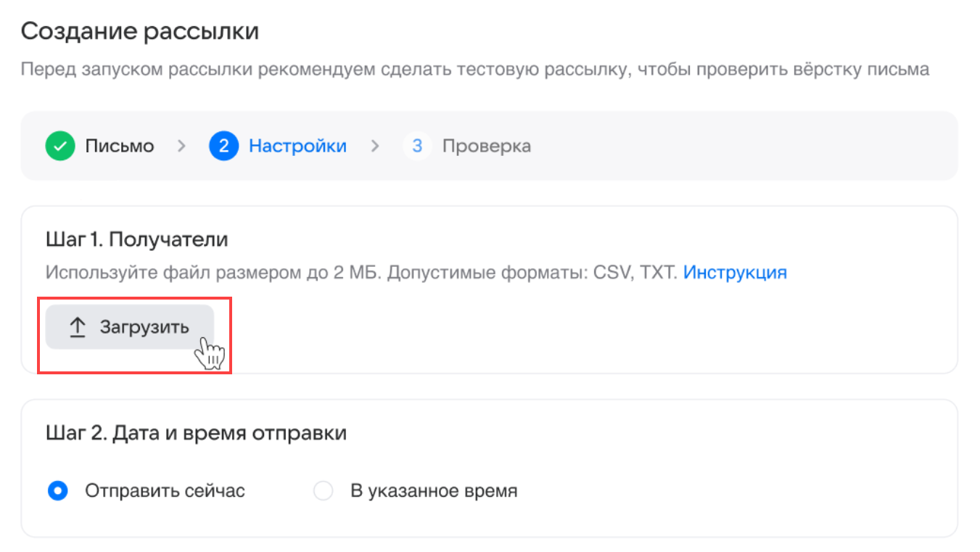Open the Проверка step

coord(486,147)
